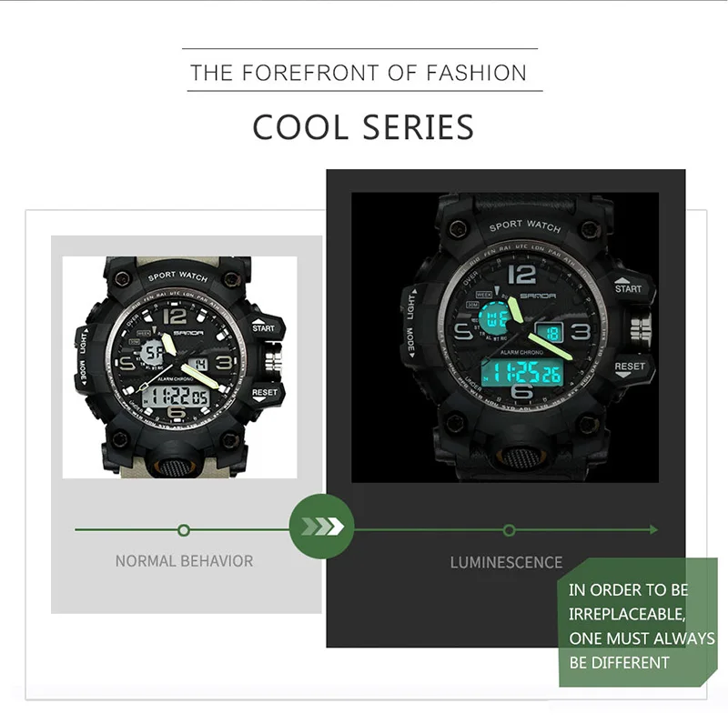Click the COOL SERIES heading

click(363, 127)
